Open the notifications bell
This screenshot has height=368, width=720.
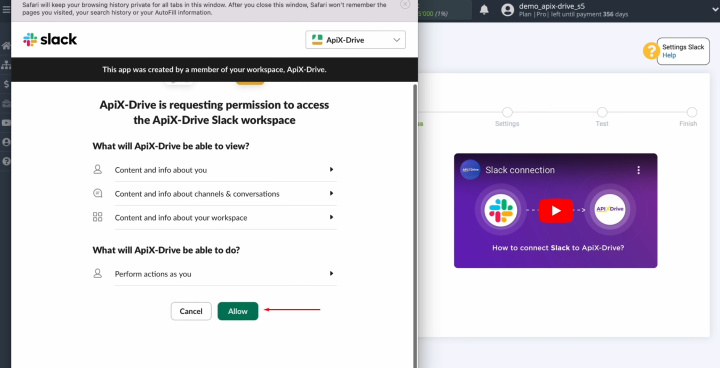click(484, 10)
